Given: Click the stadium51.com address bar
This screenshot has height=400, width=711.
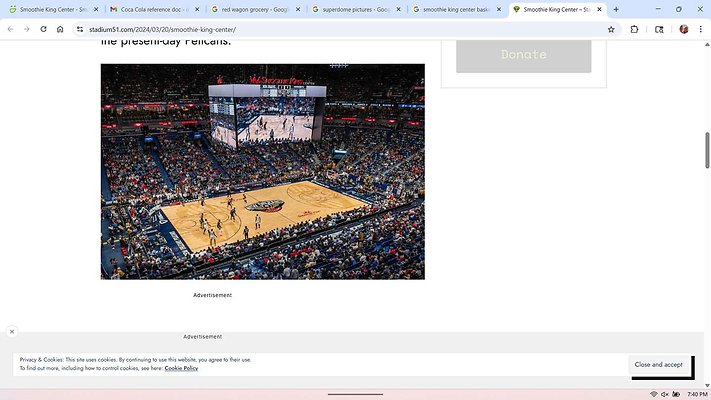Looking at the screenshot, I should coord(300,29).
